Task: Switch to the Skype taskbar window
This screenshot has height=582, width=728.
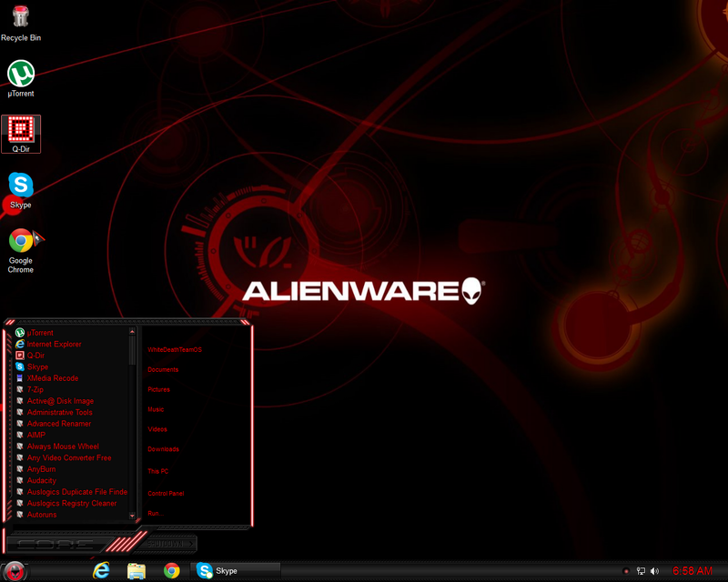Action: 236,571
